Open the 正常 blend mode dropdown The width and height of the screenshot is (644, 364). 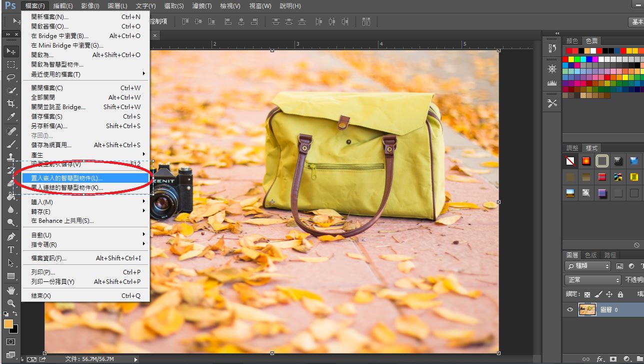(x=592, y=280)
